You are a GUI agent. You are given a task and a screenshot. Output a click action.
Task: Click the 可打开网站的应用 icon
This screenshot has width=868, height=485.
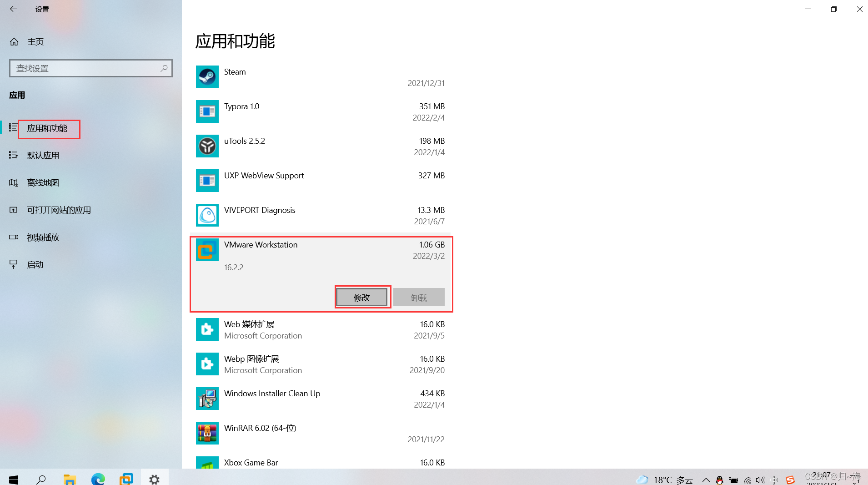pyautogui.click(x=14, y=210)
